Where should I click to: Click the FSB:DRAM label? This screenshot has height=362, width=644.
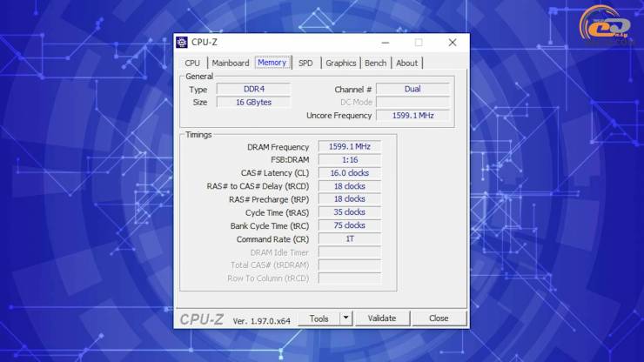pos(290,160)
